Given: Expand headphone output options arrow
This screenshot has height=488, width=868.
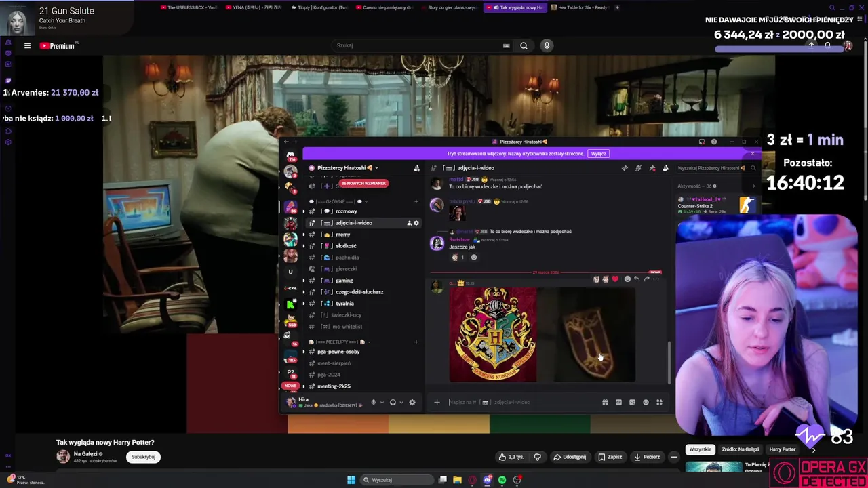Looking at the screenshot, I should coord(401,403).
